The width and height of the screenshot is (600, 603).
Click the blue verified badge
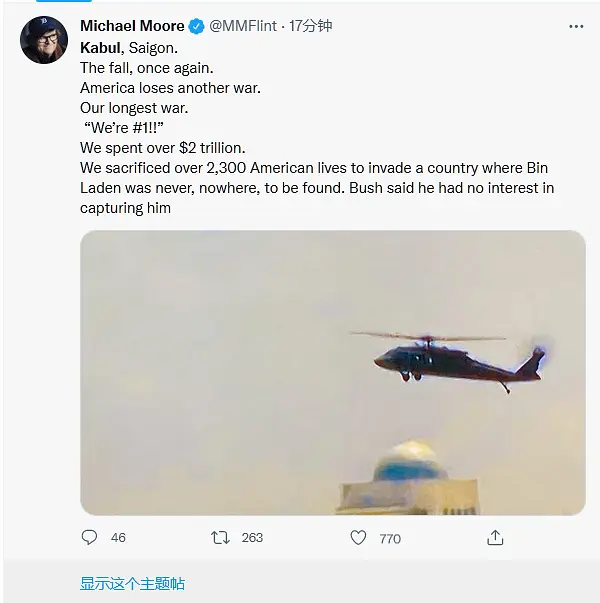pos(197,26)
